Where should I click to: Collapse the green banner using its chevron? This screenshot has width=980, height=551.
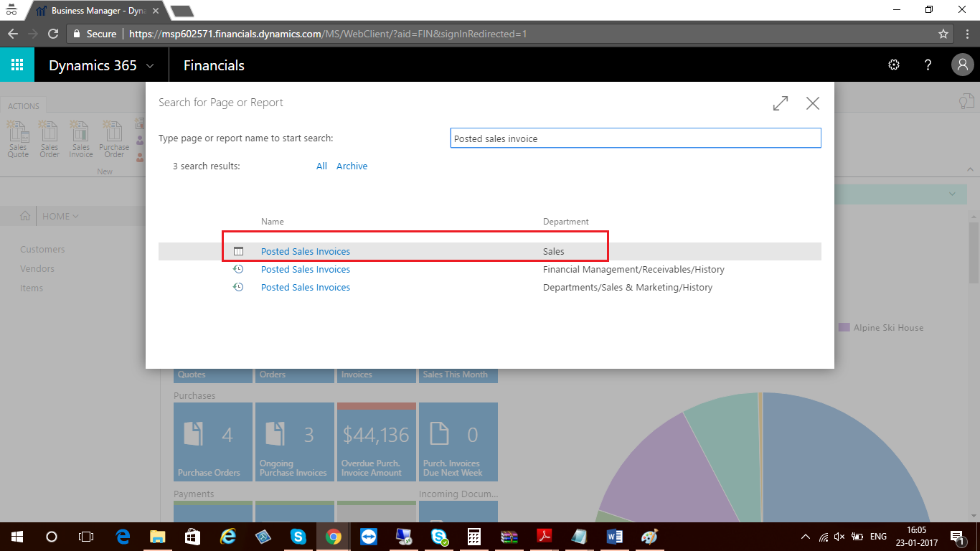pyautogui.click(x=953, y=194)
